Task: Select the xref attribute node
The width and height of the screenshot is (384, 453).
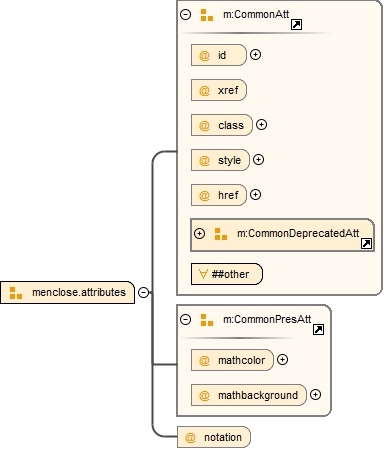Action: [219, 90]
